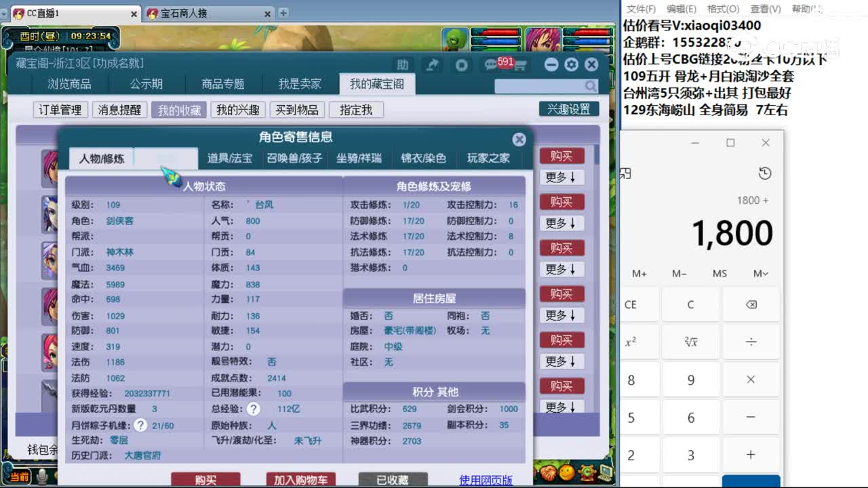Open the chat bubble showing 591 messages
The image size is (868, 488).
(x=490, y=65)
